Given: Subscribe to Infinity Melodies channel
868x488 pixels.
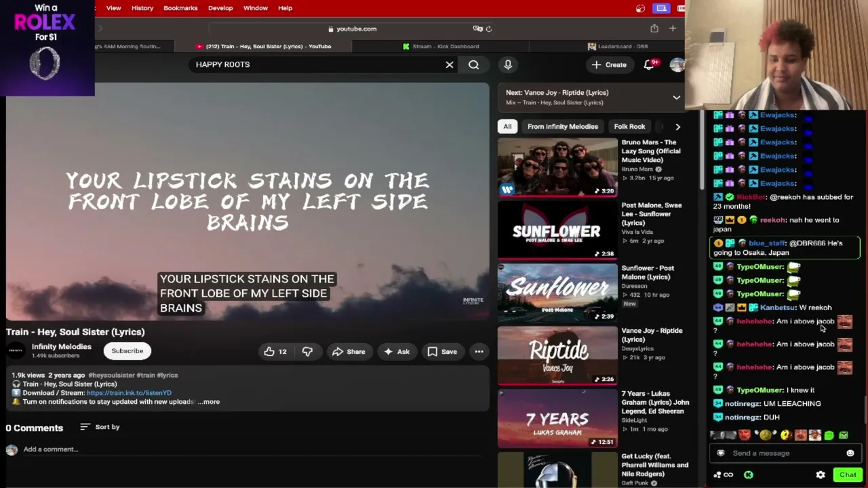Looking at the screenshot, I should 127,350.
